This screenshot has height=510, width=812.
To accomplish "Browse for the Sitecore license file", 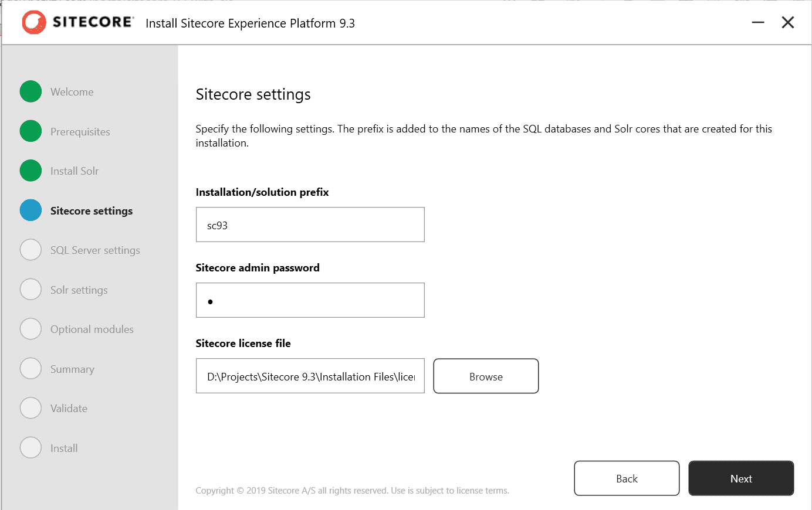I will [x=486, y=376].
